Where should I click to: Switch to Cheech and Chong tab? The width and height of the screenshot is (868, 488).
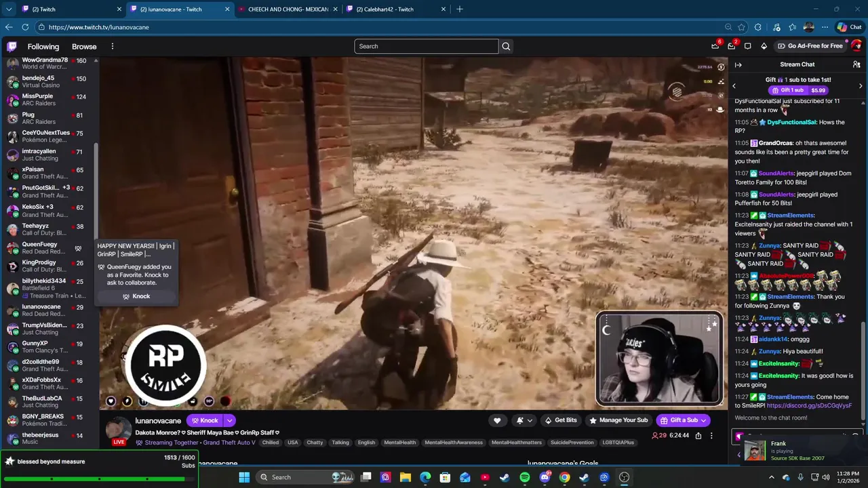[288, 9]
